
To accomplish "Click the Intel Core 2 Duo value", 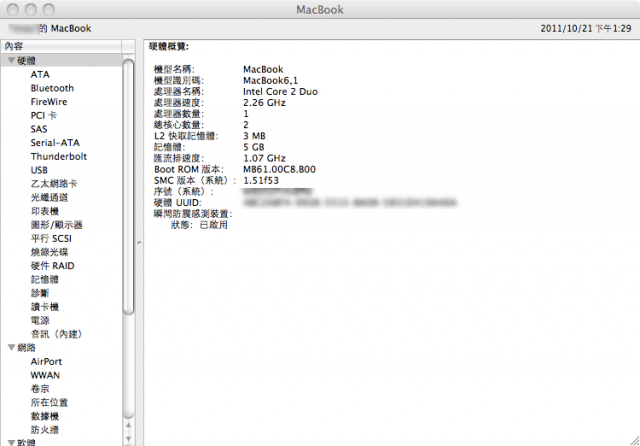I will (x=280, y=91).
